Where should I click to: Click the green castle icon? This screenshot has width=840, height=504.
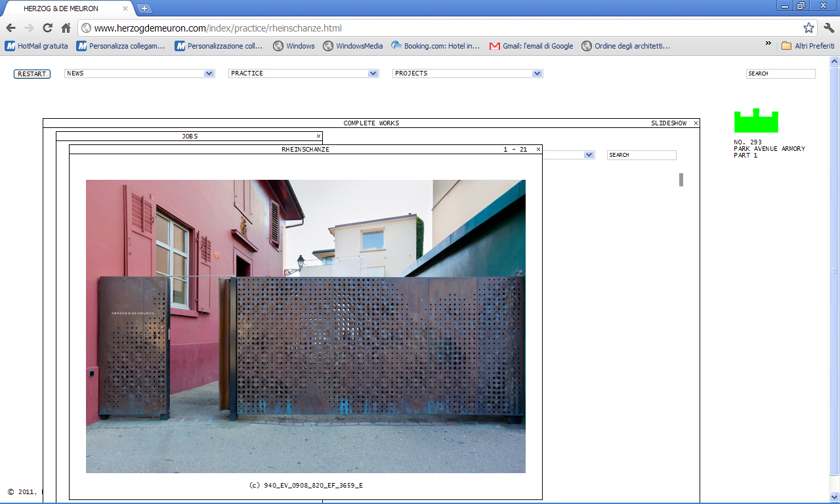point(756,121)
